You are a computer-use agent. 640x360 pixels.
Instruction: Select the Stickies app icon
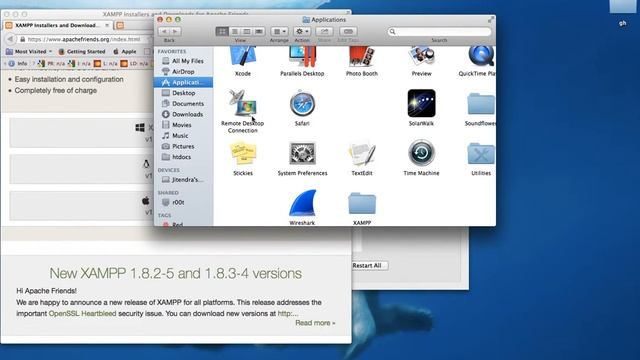(242, 153)
